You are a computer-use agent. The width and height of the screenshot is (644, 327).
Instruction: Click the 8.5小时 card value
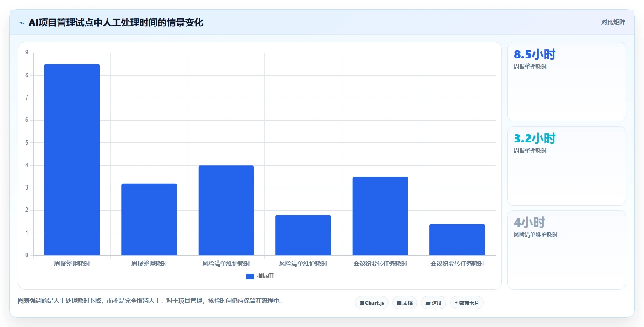535,55
